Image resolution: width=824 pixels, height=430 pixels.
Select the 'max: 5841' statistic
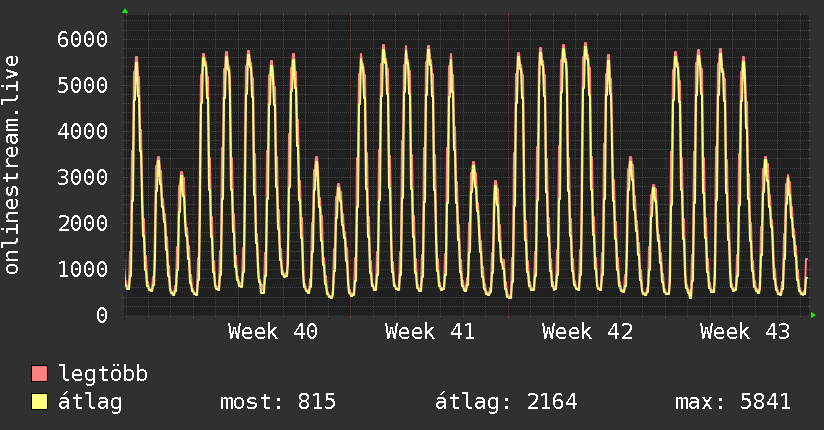[733, 402]
